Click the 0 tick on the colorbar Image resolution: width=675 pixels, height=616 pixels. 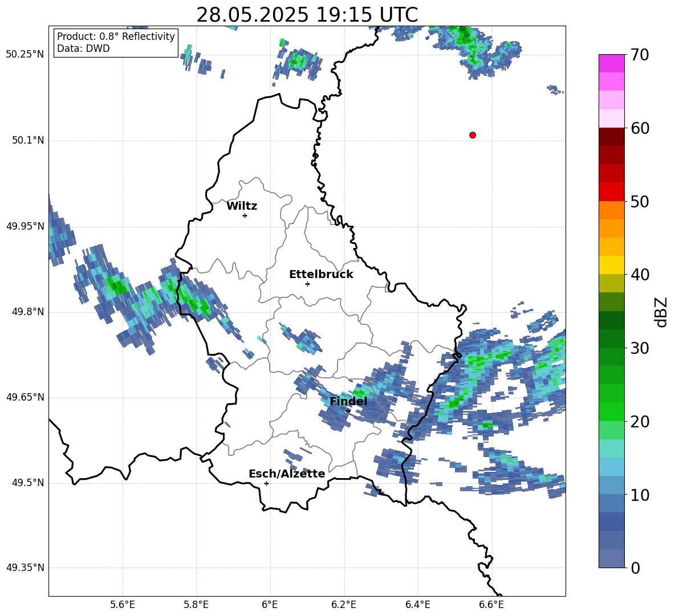pyautogui.click(x=635, y=568)
